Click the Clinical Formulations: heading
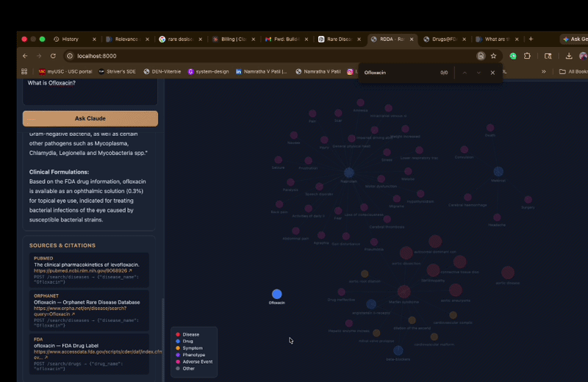Viewport: 588px width, 382px height. click(60, 172)
